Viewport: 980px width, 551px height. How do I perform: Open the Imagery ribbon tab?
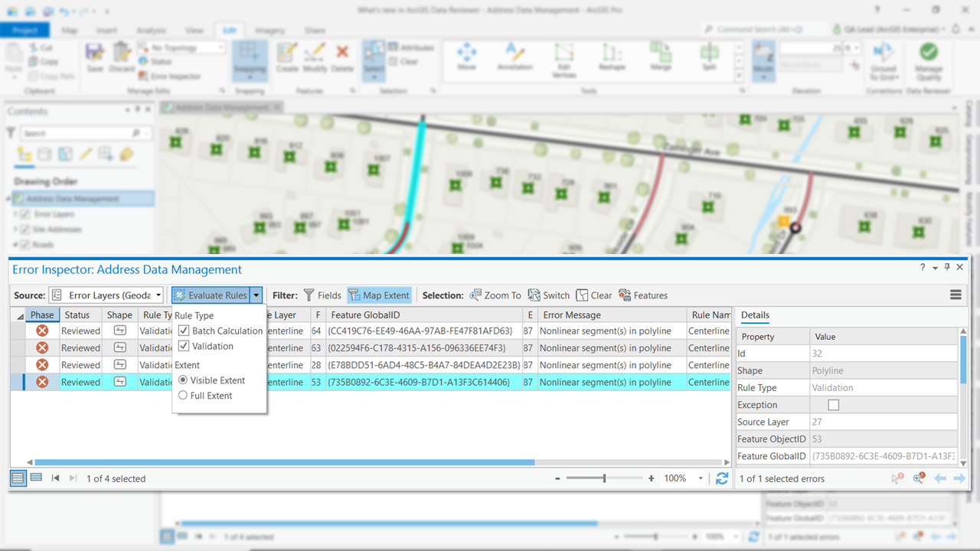point(269,30)
